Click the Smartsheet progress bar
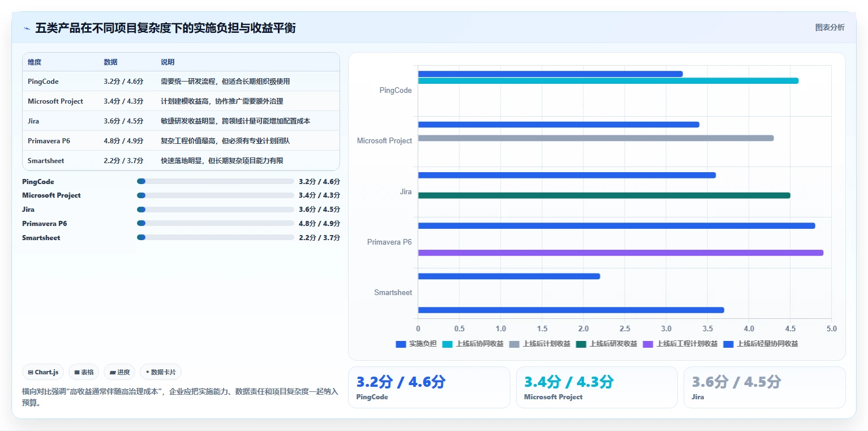The height and width of the screenshot is (431, 868). tap(216, 238)
